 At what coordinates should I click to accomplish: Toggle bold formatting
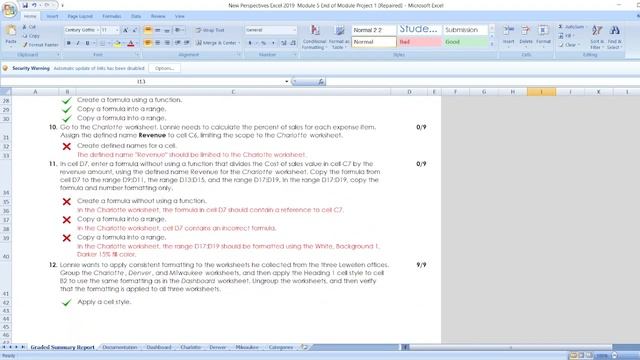[69, 43]
